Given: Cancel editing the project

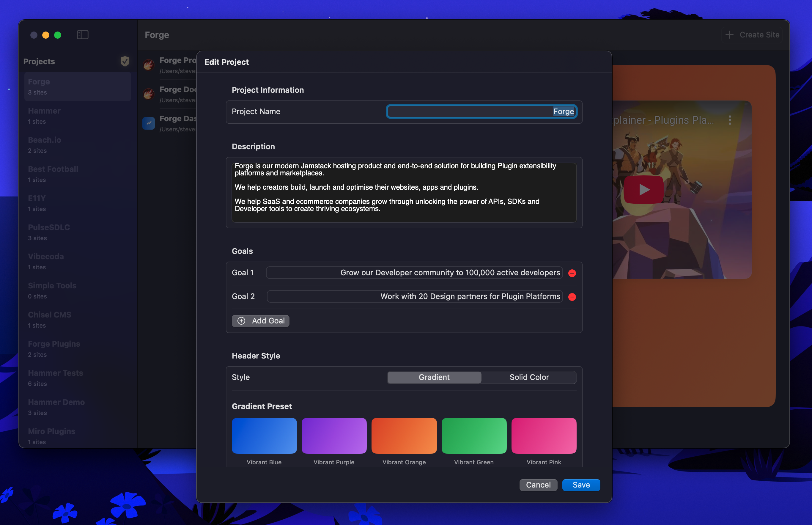Looking at the screenshot, I should coord(538,485).
